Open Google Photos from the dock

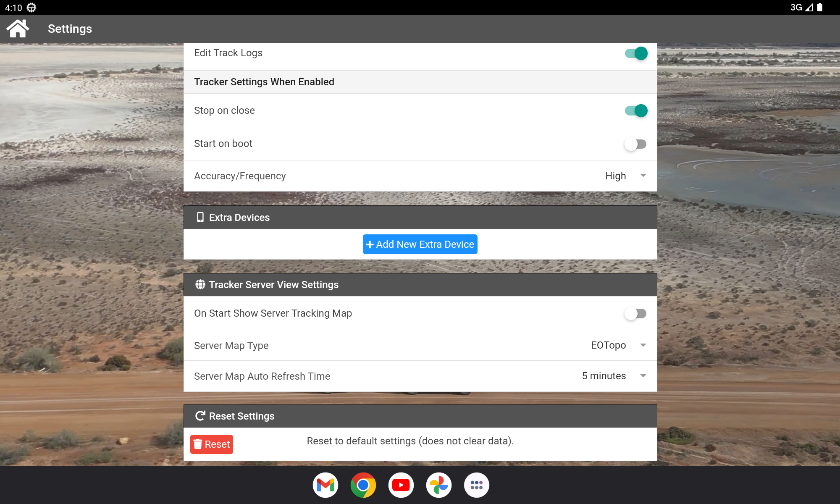click(439, 485)
